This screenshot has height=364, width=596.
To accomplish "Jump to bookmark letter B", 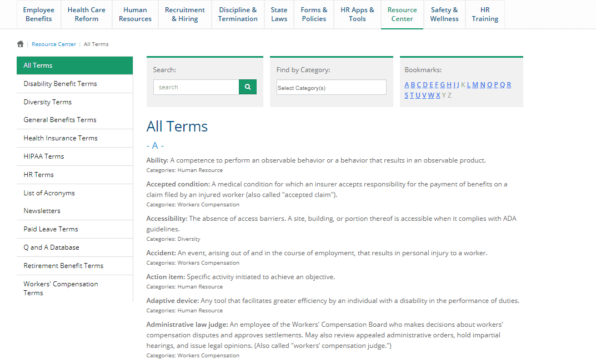I will point(413,85).
